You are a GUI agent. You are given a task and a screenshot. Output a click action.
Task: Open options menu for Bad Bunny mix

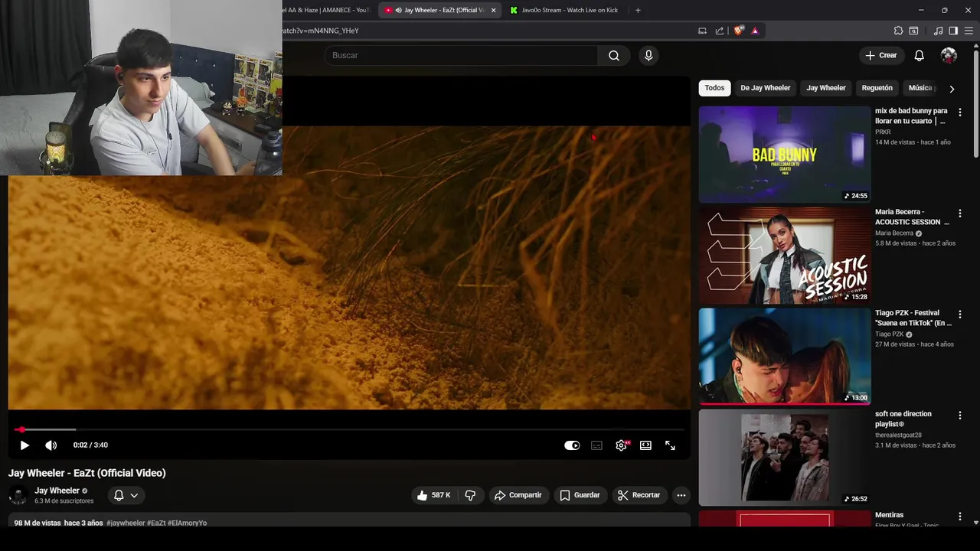click(x=959, y=112)
